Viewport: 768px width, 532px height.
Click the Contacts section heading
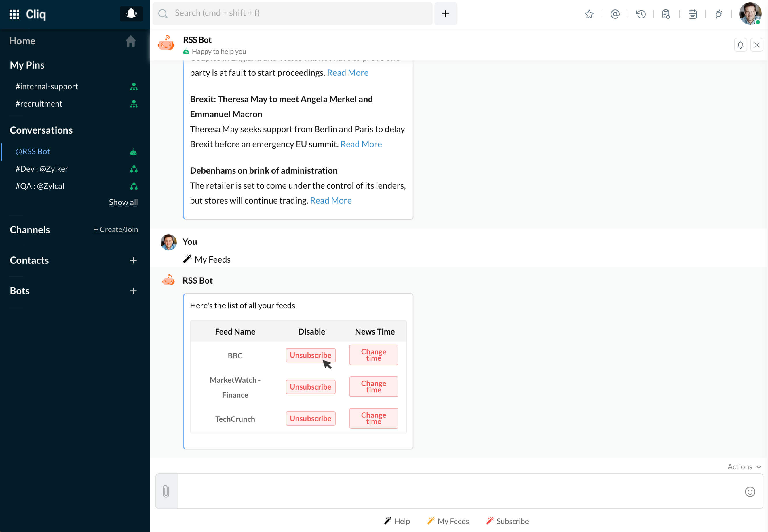(x=29, y=260)
